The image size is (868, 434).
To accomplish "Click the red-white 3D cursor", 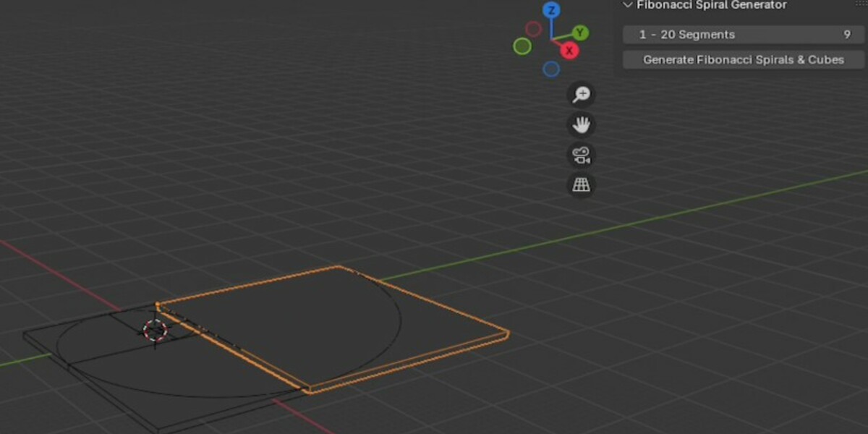I will click(155, 331).
